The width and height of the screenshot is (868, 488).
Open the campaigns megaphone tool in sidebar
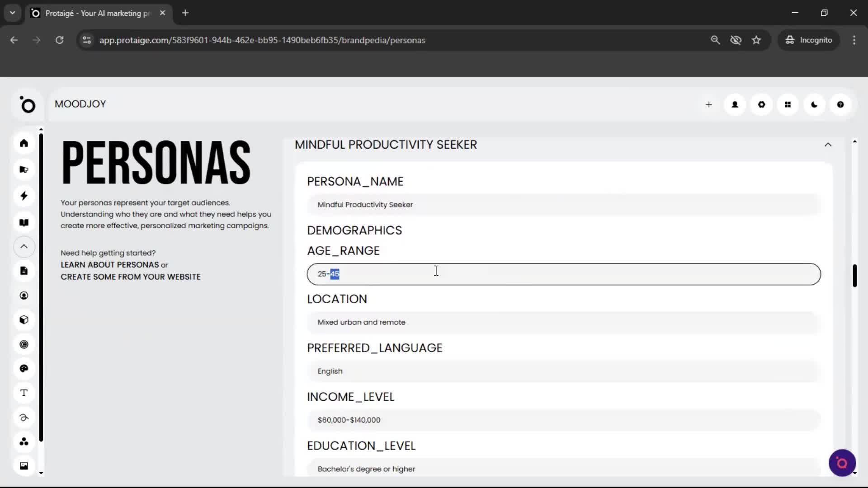tap(24, 169)
